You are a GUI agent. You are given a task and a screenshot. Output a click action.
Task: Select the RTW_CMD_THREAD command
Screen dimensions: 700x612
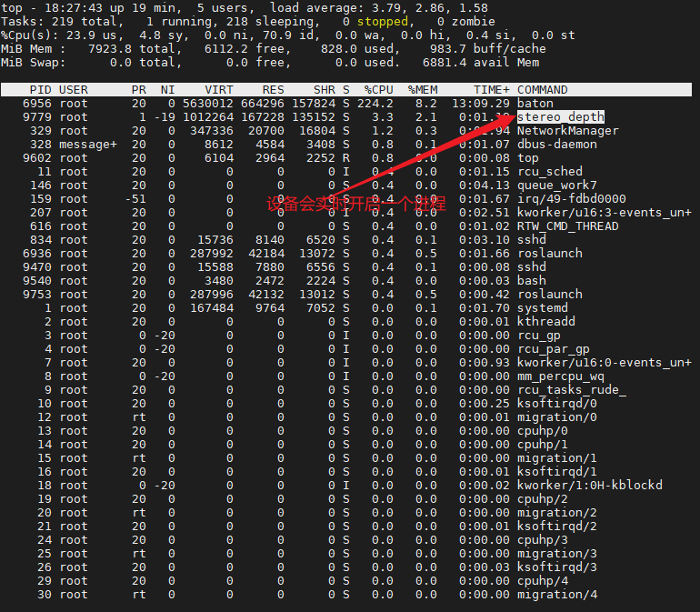point(568,226)
